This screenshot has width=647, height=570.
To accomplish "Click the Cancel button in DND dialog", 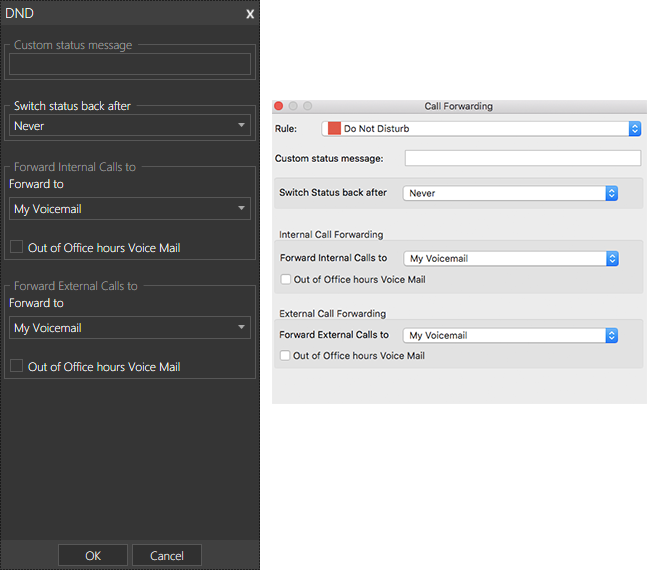I will point(167,556).
